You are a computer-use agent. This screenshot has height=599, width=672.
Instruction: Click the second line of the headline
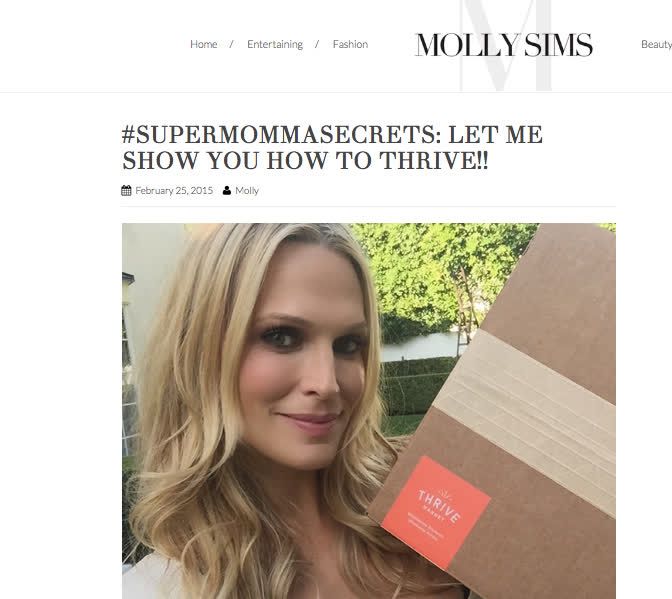305,161
